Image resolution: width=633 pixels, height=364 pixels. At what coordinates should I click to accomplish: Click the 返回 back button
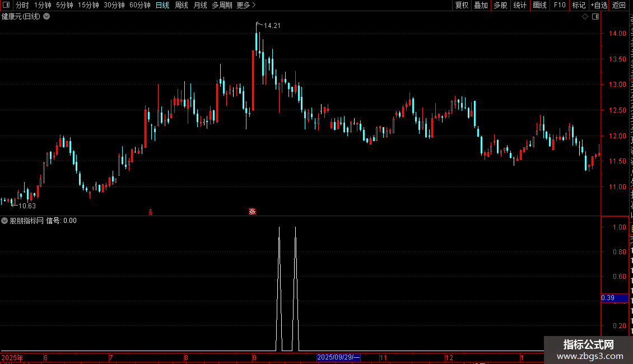pos(618,5)
